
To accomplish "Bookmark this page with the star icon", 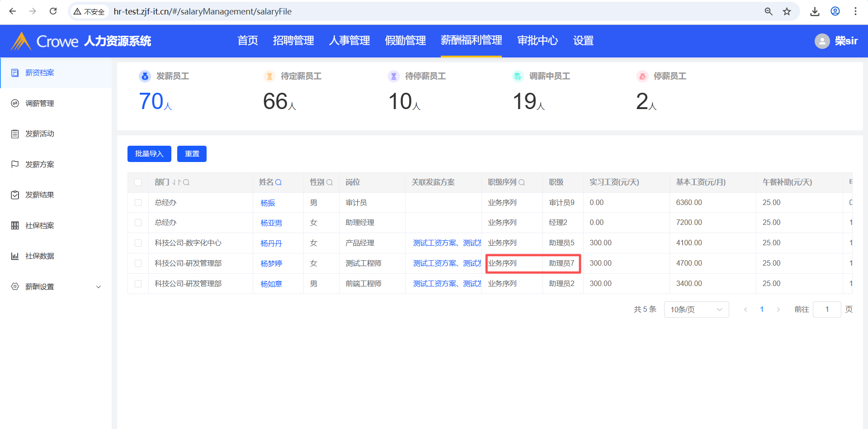I will 787,11.
